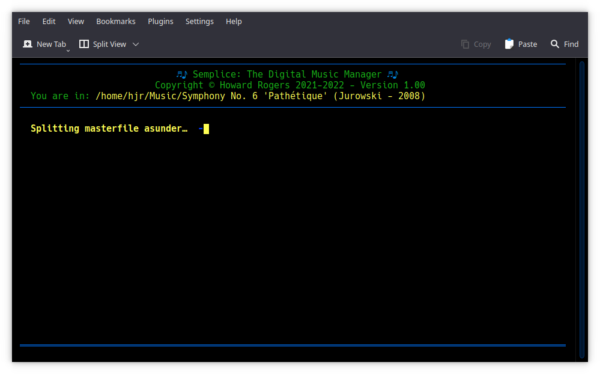Screen dimensions: 600x374
Task: Click the Paste clipboard icon
Action: pyautogui.click(x=509, y=44)
